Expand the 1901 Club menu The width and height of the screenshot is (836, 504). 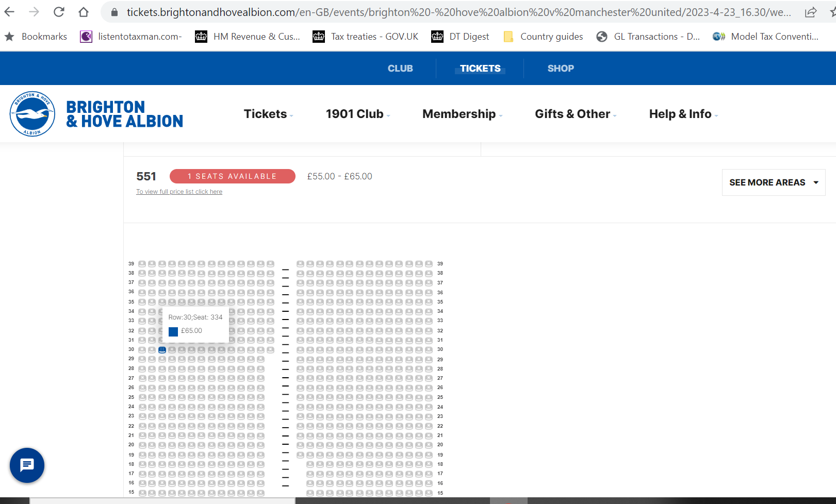(x=357, y=114)
